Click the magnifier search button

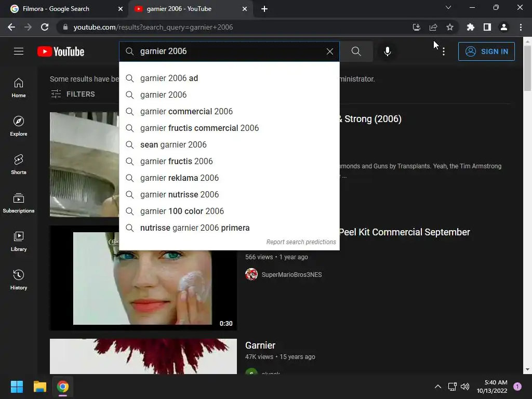(356, 51)
